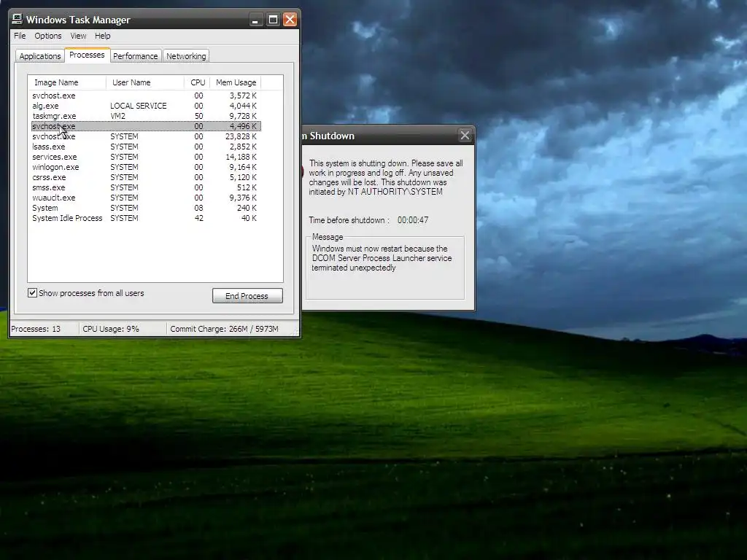Click the Time before shutdown countdown 00:00:47

413,220
